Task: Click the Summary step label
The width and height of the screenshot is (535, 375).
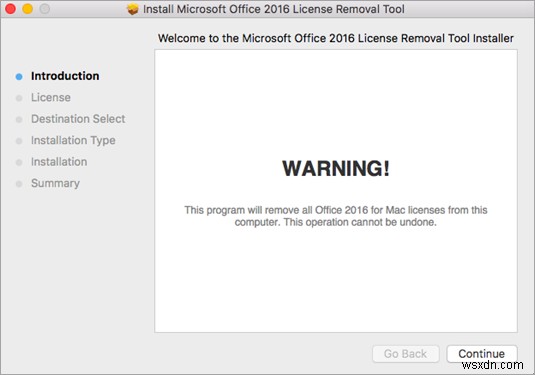Action: click(x=55, y=183)
